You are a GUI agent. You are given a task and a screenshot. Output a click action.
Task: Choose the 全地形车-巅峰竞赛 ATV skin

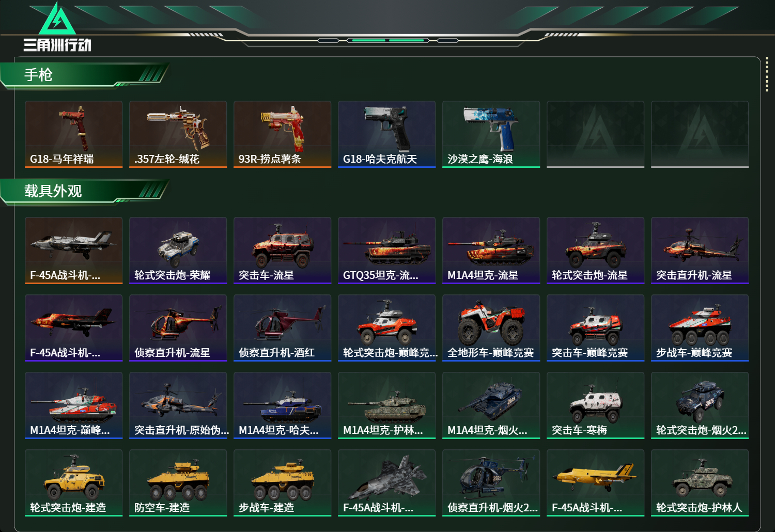point(491,328)
